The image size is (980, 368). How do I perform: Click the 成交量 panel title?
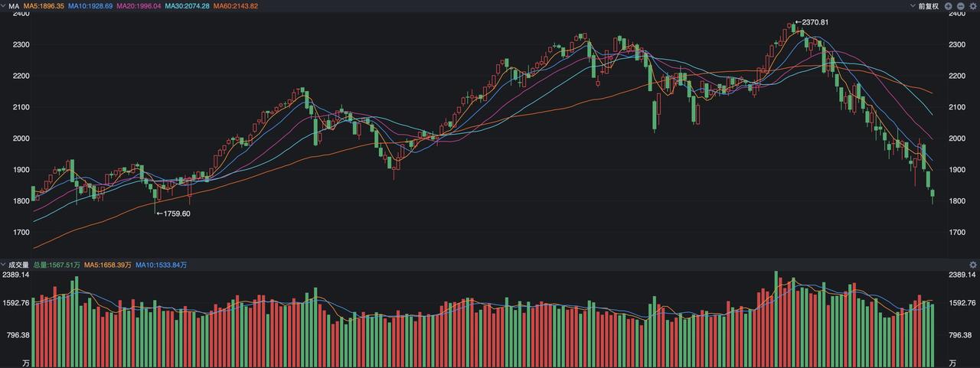pos(18,265)
